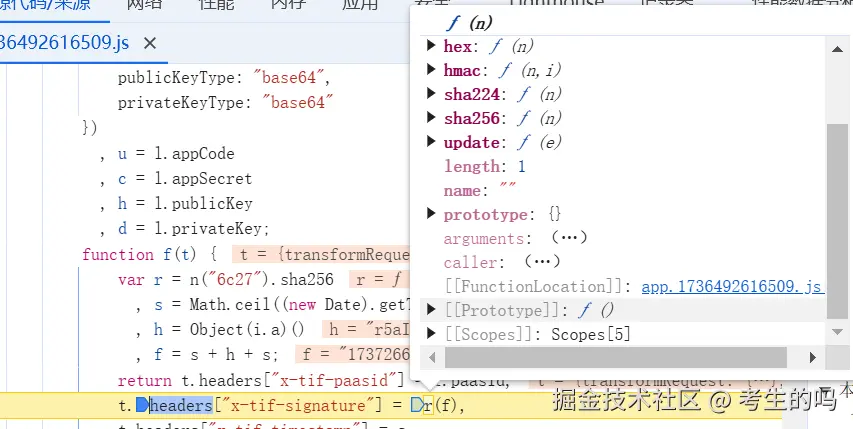The width and height of the screenshot is (853, 429).
Task: Close the 36492616509.js file tab
Action: point(150,43)
